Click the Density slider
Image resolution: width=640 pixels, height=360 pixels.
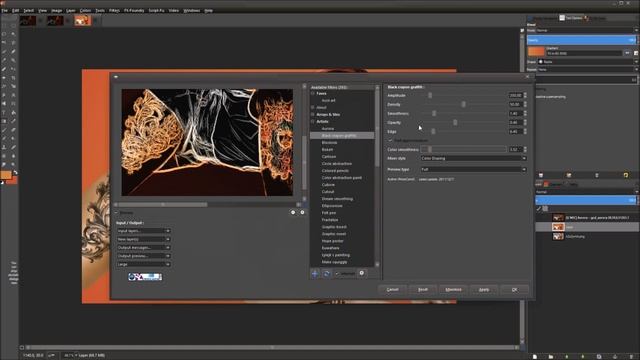point(463,104)
